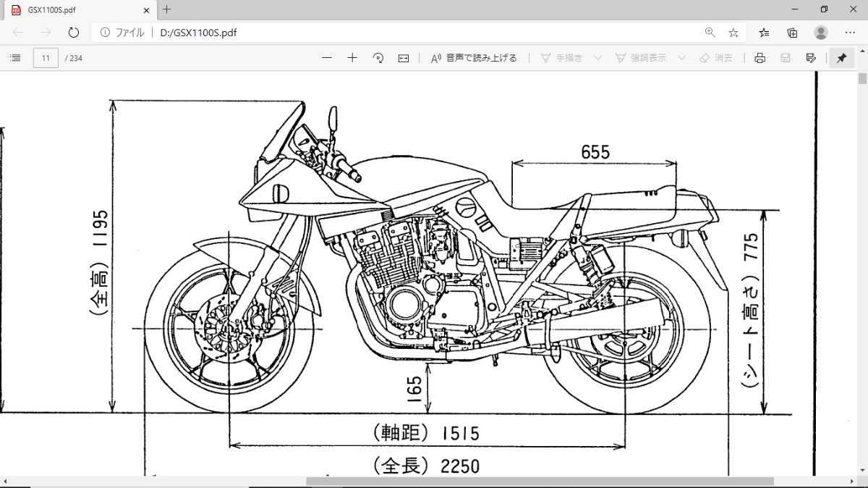Start 音声で読み上げる read aloud

tap(474, 58)
